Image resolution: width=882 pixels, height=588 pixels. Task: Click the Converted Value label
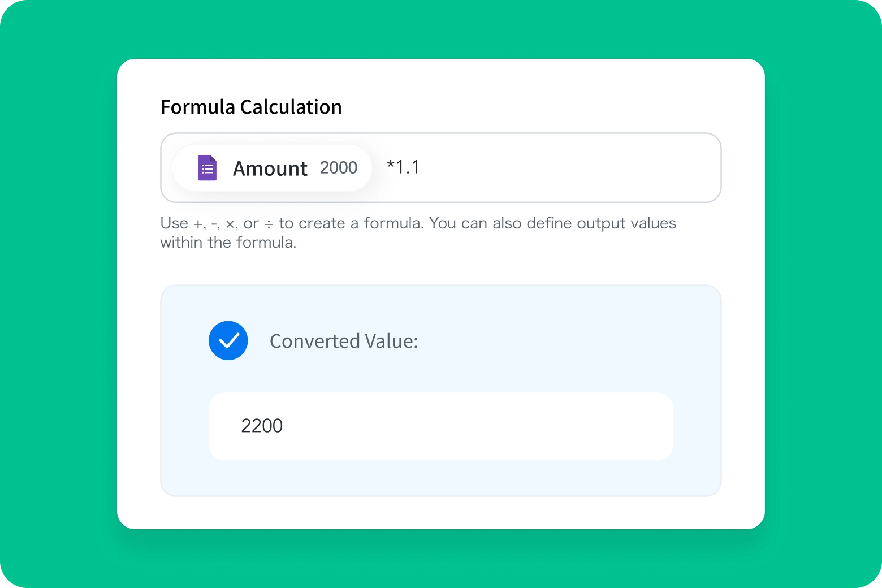(344, 341)
